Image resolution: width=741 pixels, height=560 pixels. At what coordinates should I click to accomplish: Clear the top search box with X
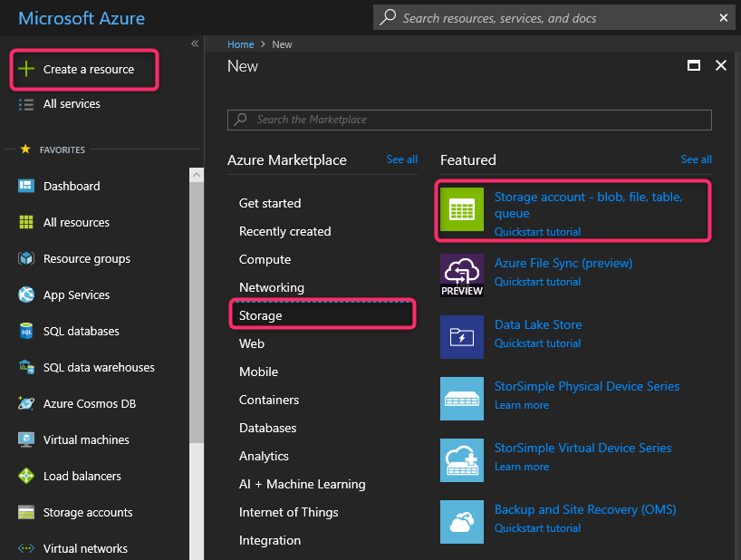point(724,17)
